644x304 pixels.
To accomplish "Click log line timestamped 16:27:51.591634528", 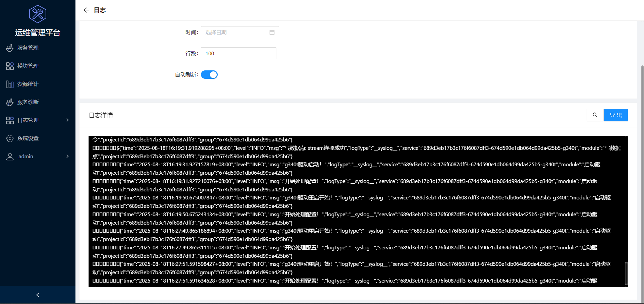I will pyautogui.click(x=345, y=281).
